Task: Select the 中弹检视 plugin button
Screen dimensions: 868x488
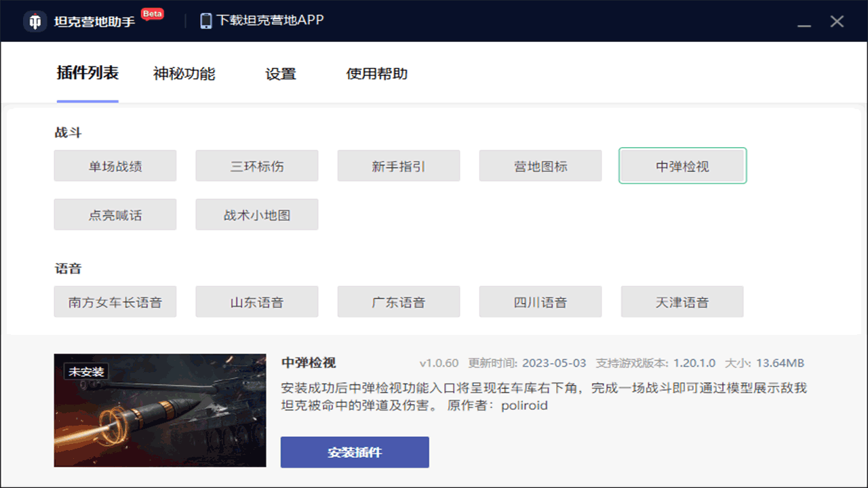Action: [682, 166]
